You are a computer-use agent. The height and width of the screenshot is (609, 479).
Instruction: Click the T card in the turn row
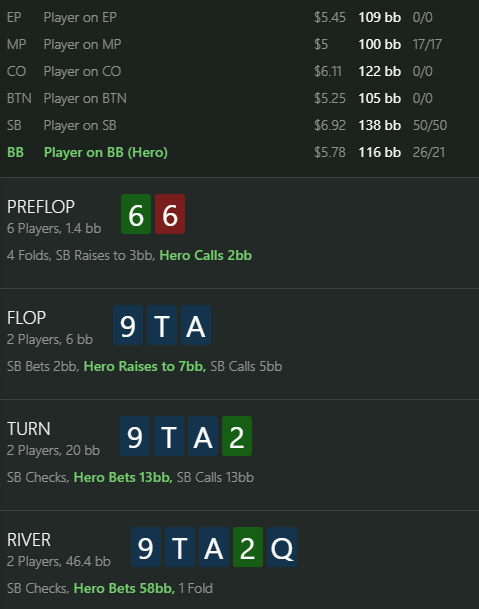169,436
